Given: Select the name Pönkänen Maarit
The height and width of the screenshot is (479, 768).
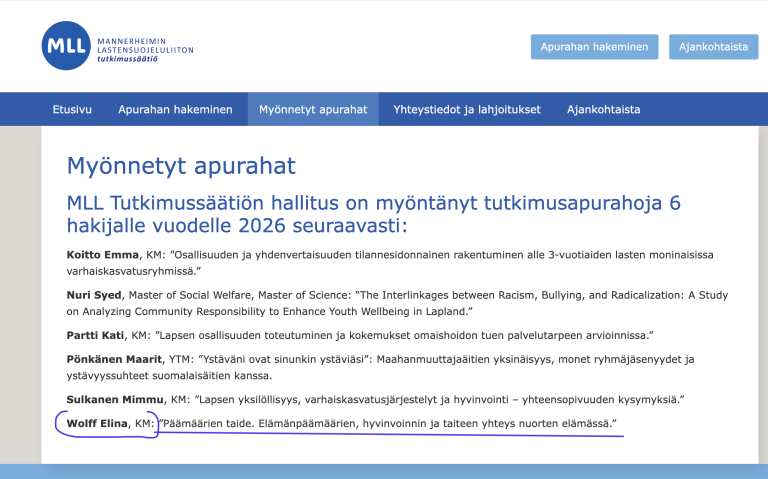Looking at the screenshot, I should (114, 359).
